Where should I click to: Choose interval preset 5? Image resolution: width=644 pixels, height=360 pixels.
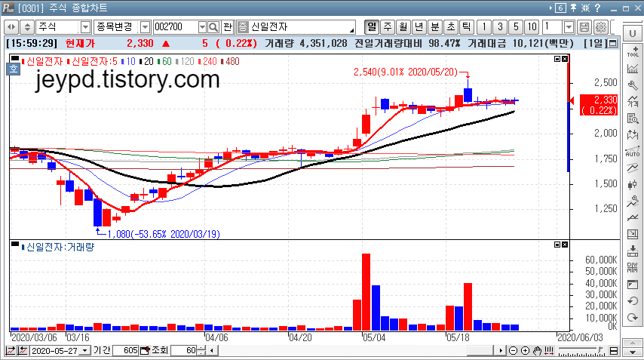coord(516,27)
